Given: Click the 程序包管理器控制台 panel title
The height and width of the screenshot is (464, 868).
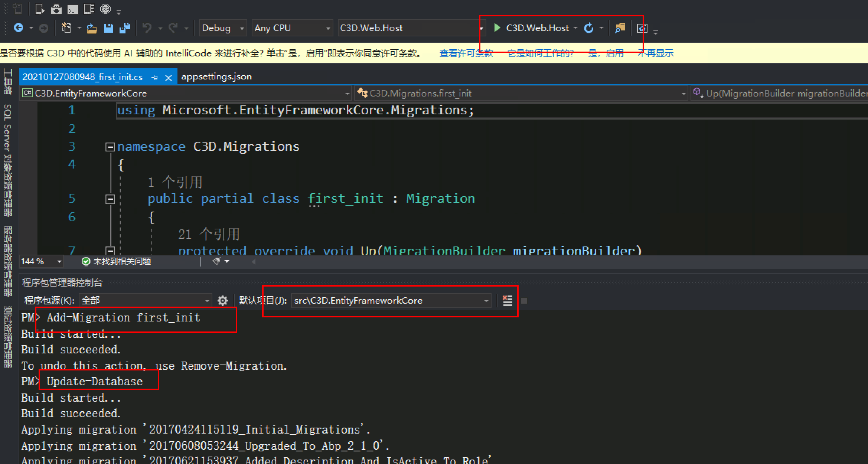Looking at the screenshot, I should 62,283.
